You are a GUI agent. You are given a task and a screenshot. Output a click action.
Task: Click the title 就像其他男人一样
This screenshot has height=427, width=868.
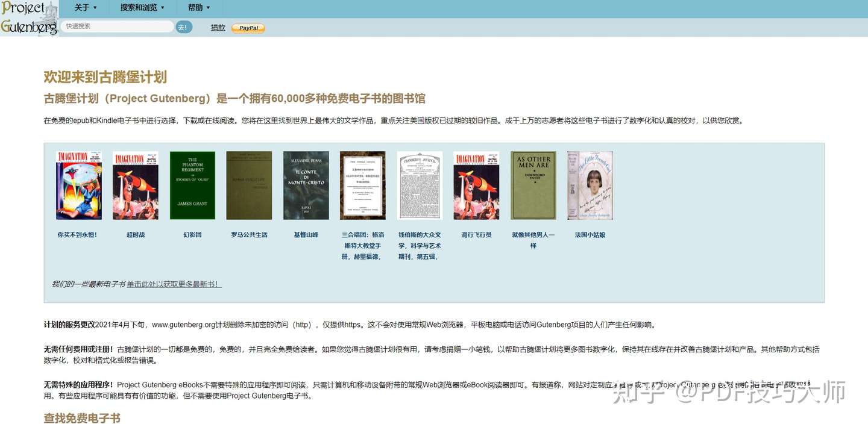coord(533,240)
